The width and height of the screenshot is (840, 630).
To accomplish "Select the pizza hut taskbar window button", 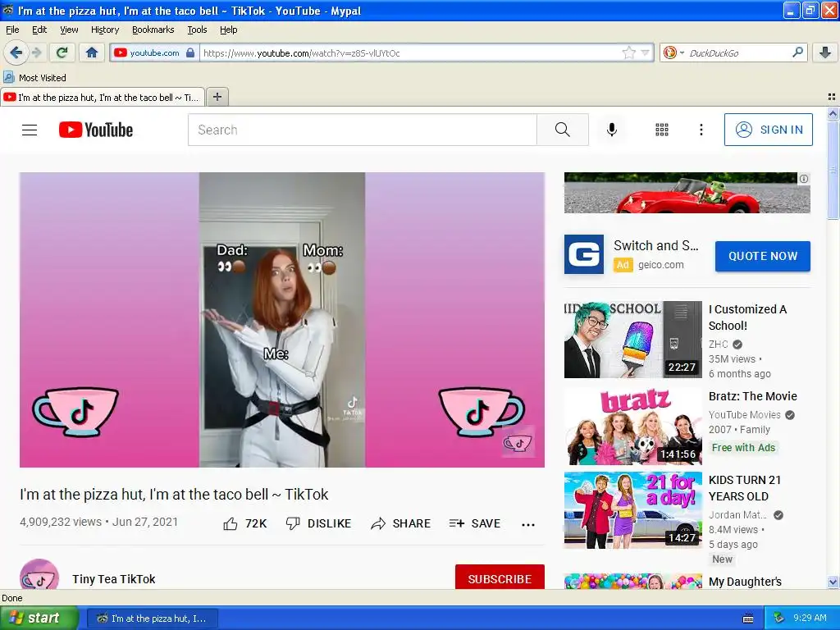I will [x=153, y=619].
